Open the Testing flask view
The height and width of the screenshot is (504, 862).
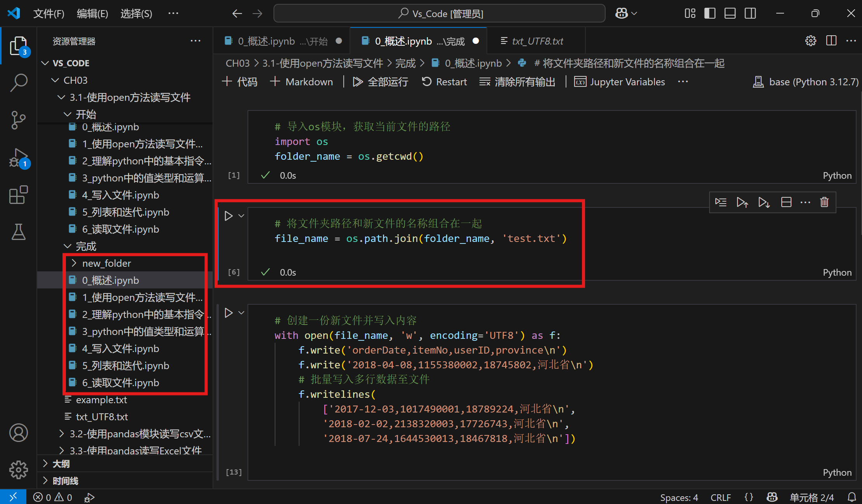[x=18, y=232]
